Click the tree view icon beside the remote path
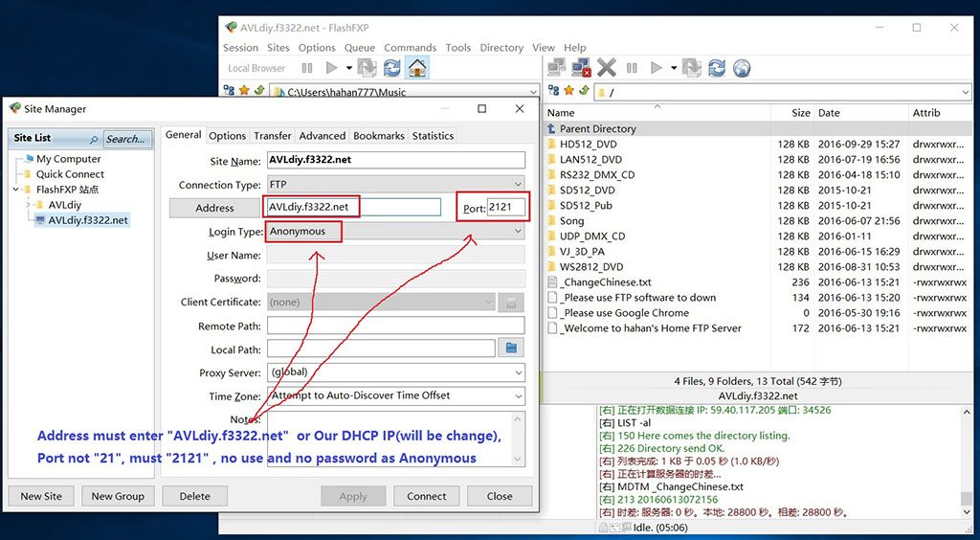Screen dimensions: 980x540 [x=554, y=91]
